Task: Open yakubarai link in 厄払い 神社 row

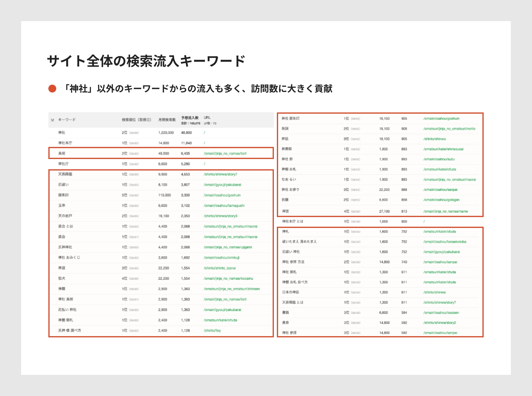Action: pyautogui.click(x=222, y=310)
